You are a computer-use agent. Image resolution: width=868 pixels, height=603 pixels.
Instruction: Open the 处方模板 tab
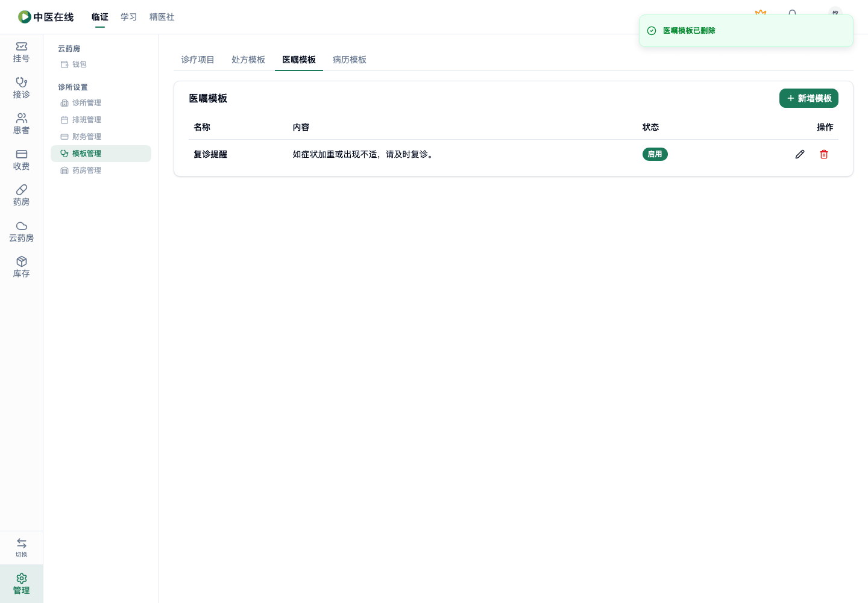click(248, 60)
